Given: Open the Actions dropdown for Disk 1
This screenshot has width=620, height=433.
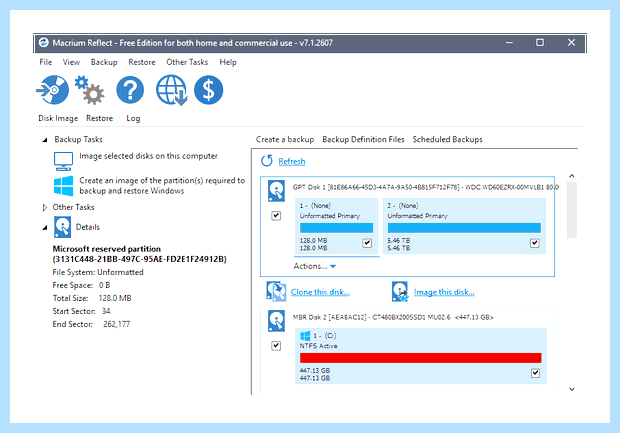Looking at the screenshot, I should (x=315, y=266).
